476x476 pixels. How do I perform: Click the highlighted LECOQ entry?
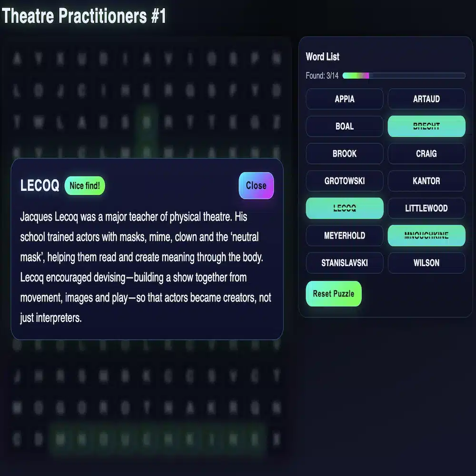[344, 208]
